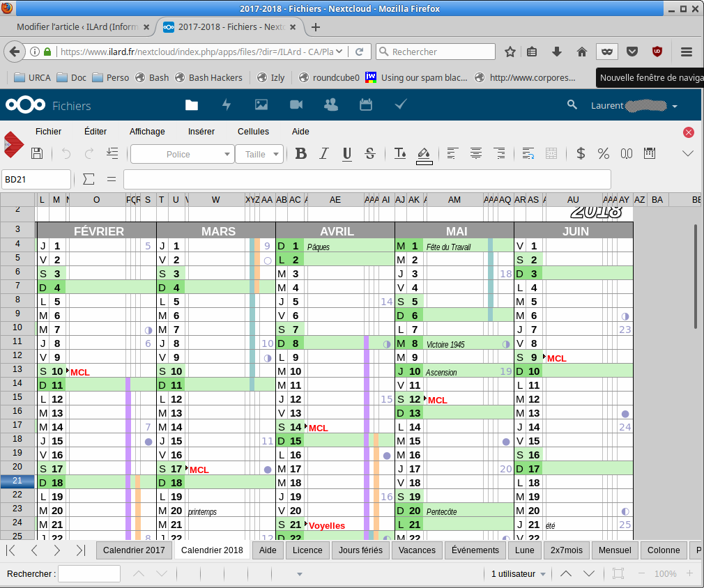Center cell text horizontally
The image size is (704, 588).
[x=476, y=153]
